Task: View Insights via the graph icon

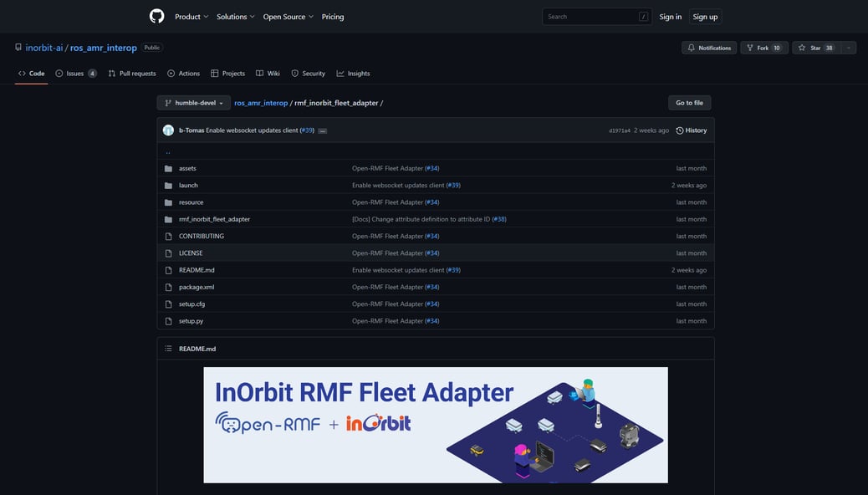Action: click(339, 73)
